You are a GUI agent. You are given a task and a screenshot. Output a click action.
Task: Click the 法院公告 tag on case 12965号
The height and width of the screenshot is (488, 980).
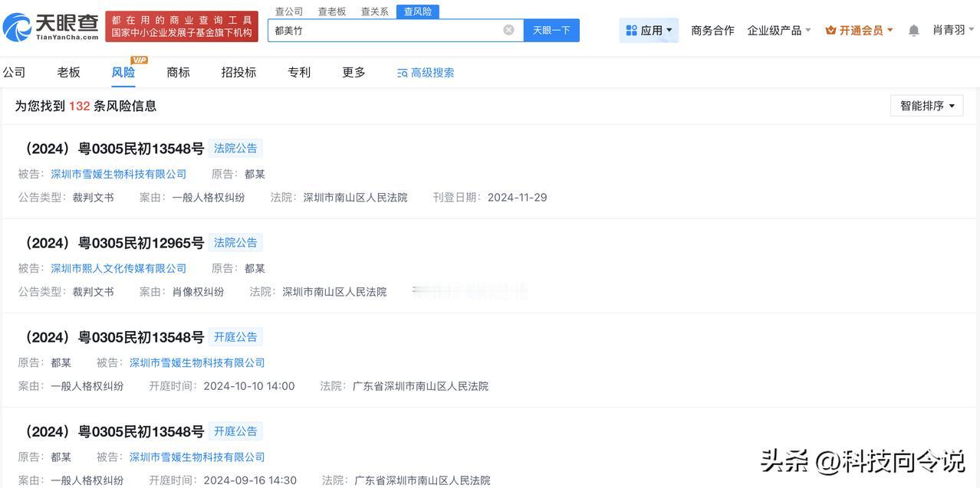(x=235, y=242)
